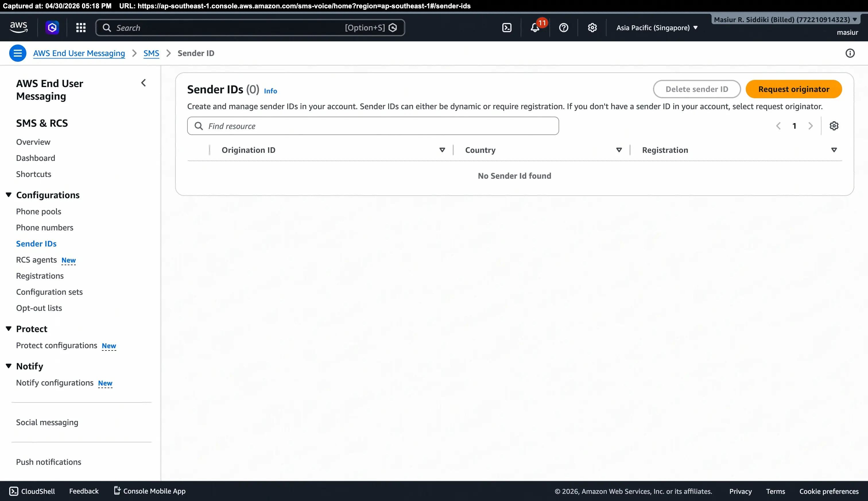Sort by Country column
This screenshot has width=868, height=501.
click(619, 150)
